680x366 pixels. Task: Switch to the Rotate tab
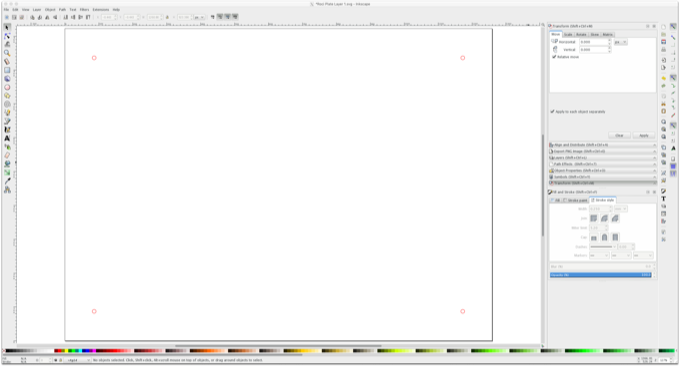click(x=581, y=35)
